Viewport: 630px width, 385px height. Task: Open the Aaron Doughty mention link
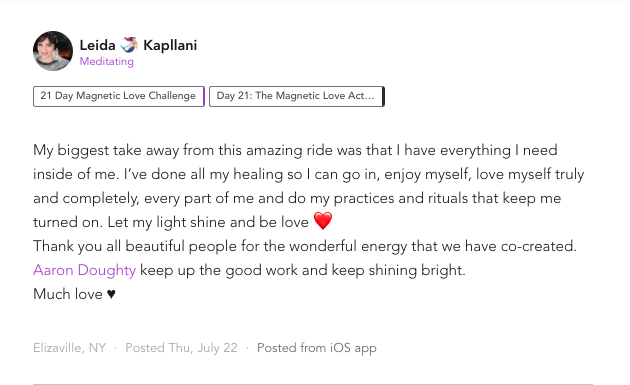pyautogui.click(x=84, y=270)
